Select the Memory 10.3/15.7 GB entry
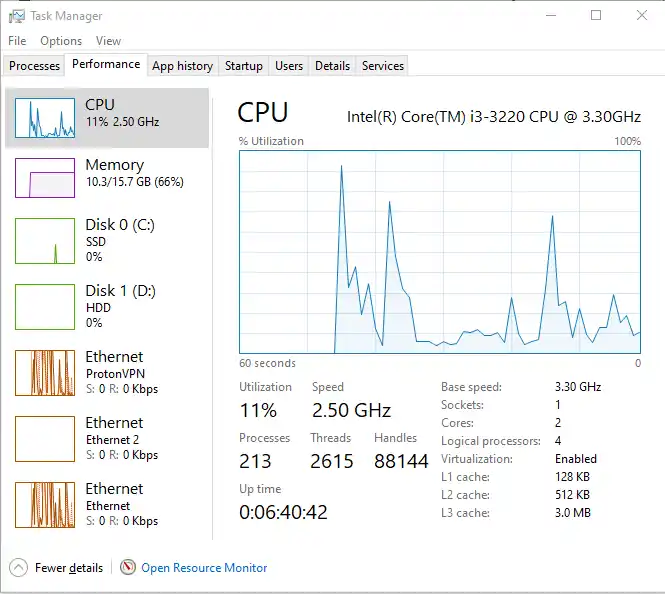 coord(107,178)
